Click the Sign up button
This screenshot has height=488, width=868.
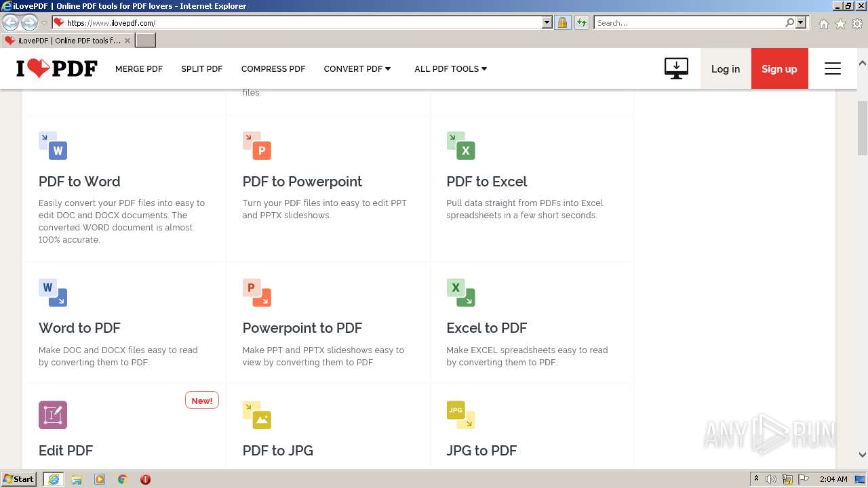click(780, 68)
